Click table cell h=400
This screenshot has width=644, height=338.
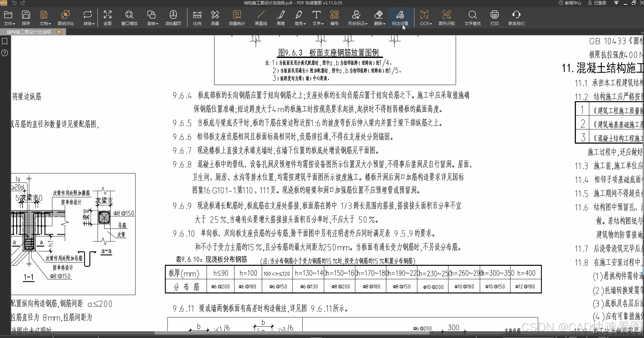[526, 273]
